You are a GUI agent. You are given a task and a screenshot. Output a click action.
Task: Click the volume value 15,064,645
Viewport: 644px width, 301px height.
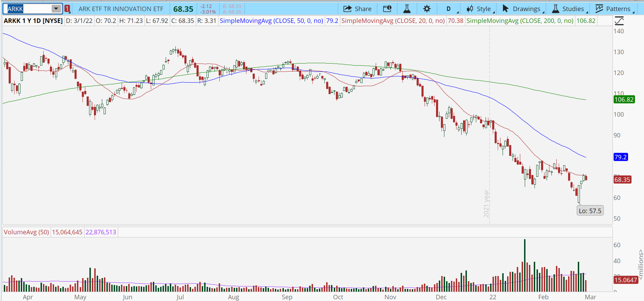click(x=67, y=232)
